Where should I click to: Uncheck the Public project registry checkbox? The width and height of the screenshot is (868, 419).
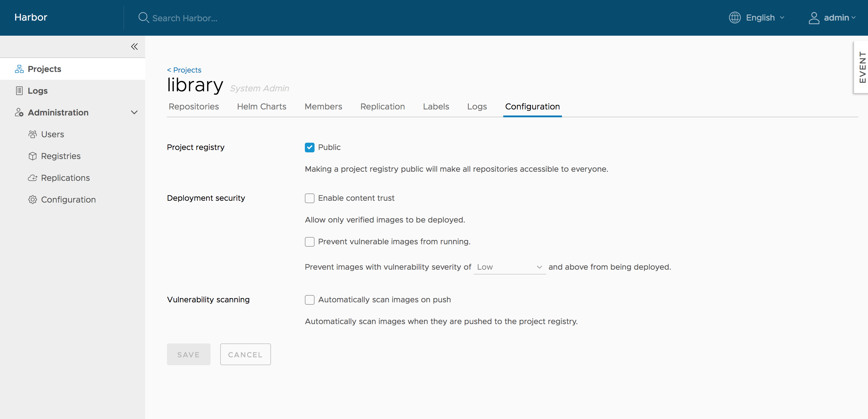click(309, 148)
